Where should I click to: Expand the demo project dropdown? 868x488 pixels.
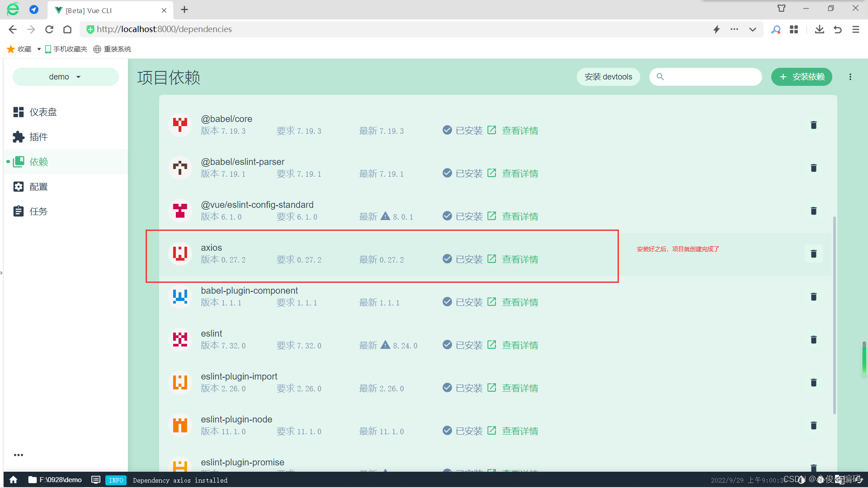coord(66,77)
